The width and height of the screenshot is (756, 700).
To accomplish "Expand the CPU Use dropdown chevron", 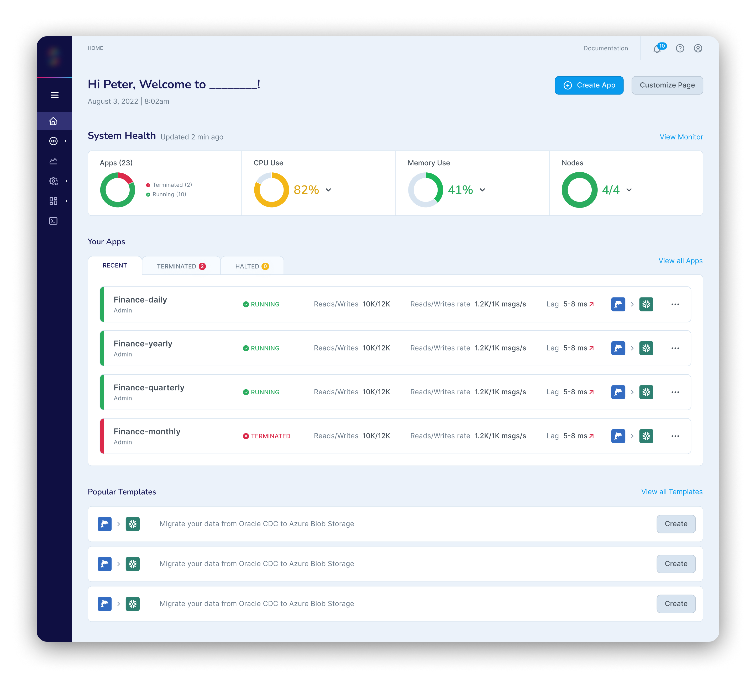I will pos(328,190).
